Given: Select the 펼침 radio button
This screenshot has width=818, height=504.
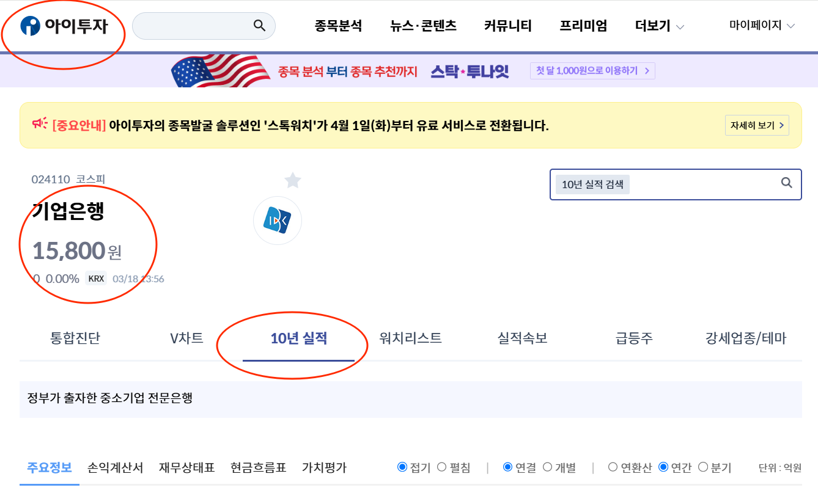Looking at the screenshot, I should [x=442, y=467].
